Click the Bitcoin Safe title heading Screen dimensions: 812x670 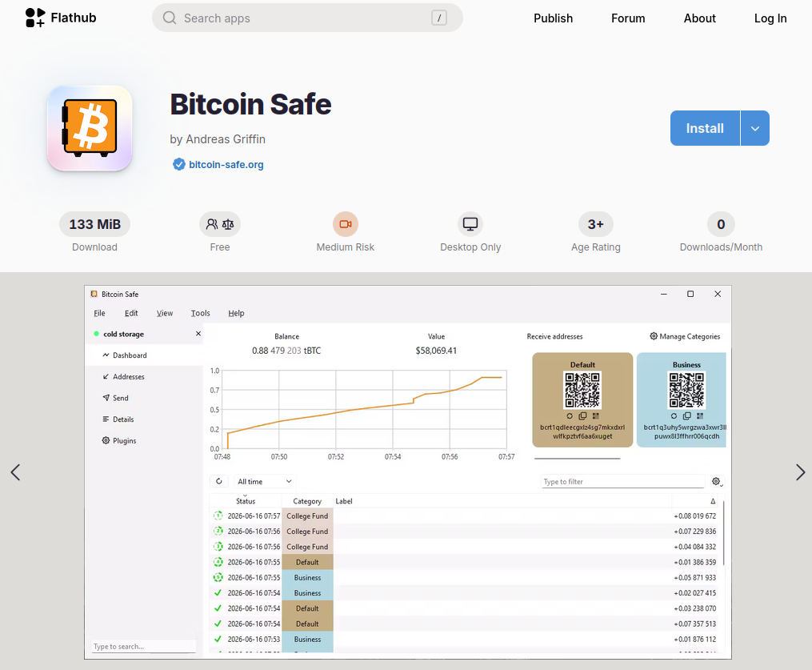click(250, 104)
